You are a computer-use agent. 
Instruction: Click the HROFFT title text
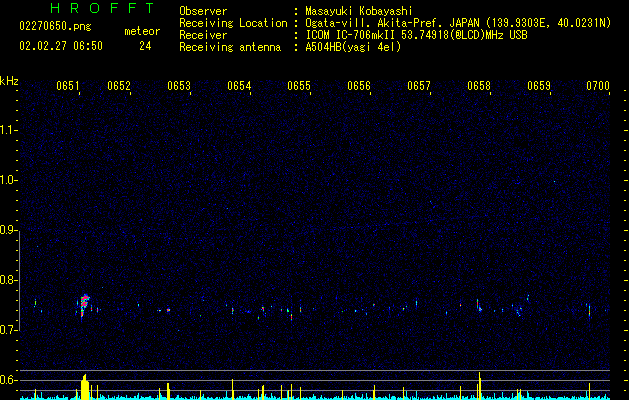pyautogui.click(x=103, y=8)
